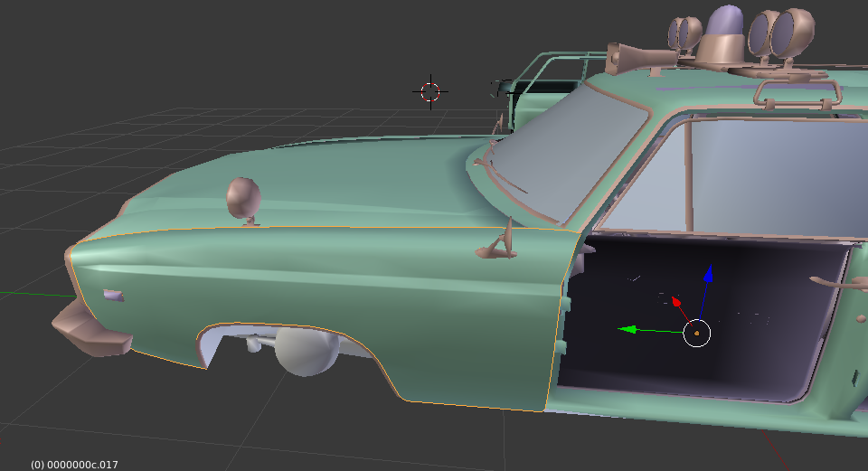Click the green Y-axis manipulator arrow
868x471 pixels.
point(627,329)
